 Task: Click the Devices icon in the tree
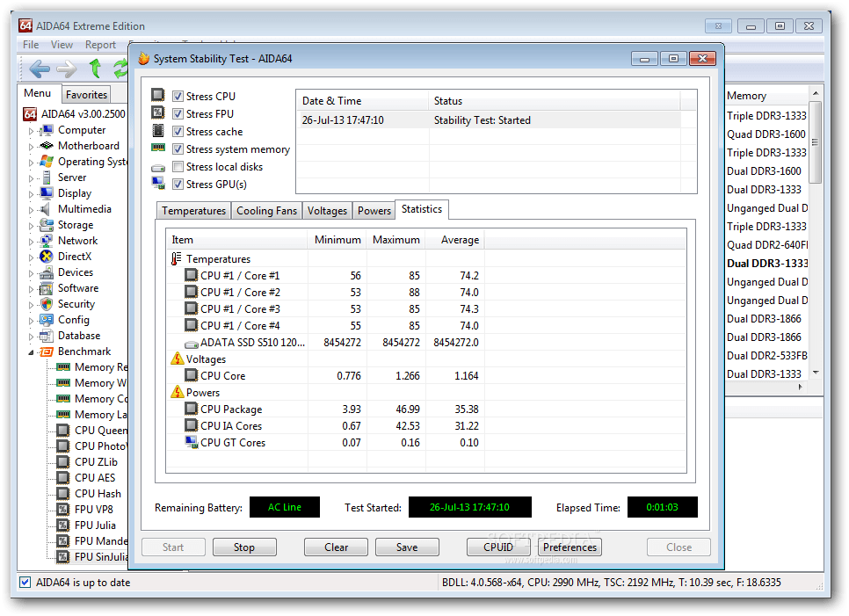coord(47,272)
